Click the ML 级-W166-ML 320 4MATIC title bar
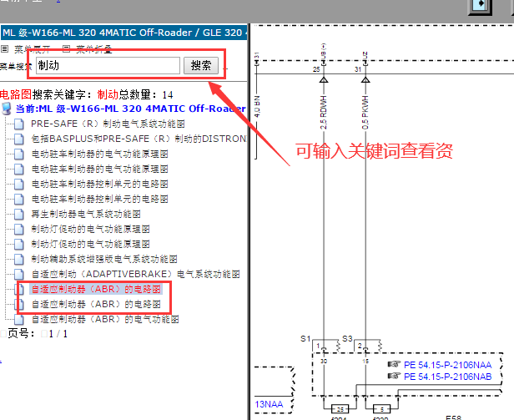 click(123, 33)
